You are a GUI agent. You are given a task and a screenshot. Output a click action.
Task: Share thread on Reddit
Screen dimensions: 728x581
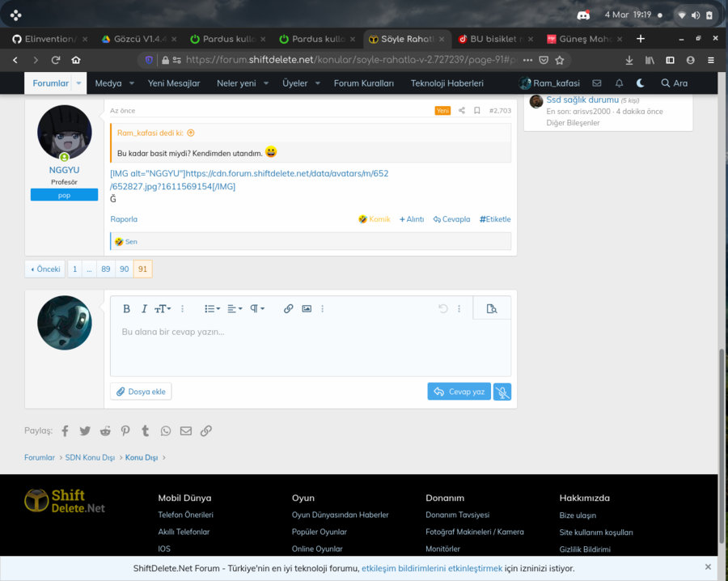tap(105, 431)
